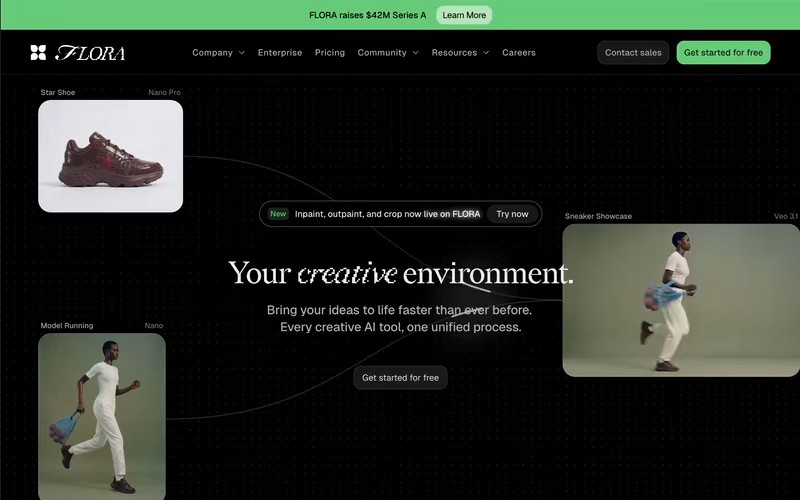800x500 pixels.
Task: Click the FLORA four-petal logo icon
Action: 38,53
